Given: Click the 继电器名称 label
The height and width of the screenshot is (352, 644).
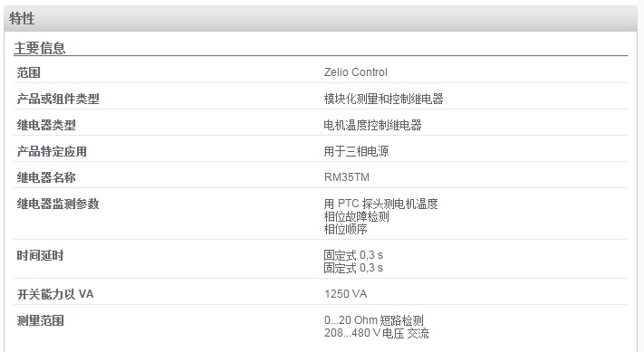Looking at the screenshot, I should (46, 177).
